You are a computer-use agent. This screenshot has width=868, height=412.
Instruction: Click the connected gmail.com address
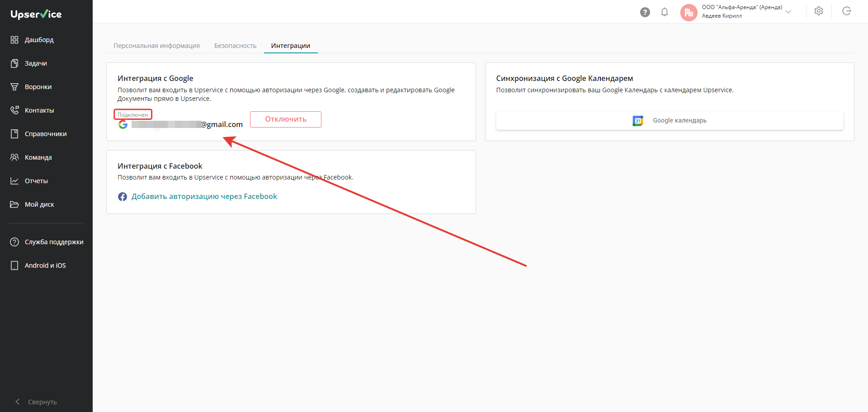point(187,124)
